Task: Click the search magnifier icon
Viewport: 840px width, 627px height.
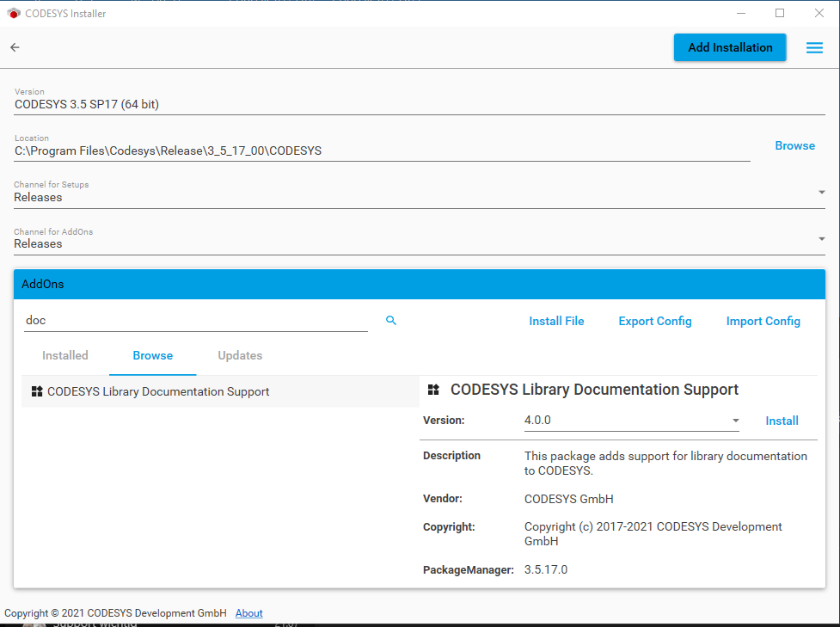Action: [391, 321]
